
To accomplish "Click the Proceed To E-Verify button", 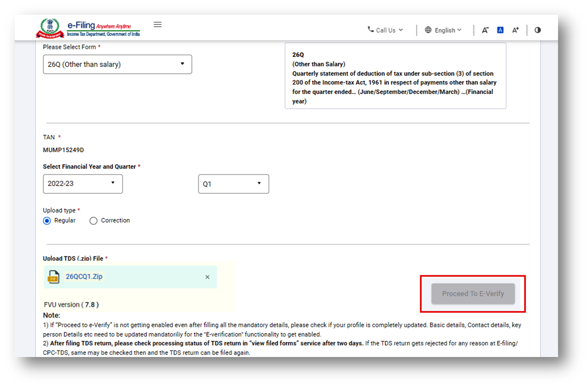I will click(x=473, y=294).
